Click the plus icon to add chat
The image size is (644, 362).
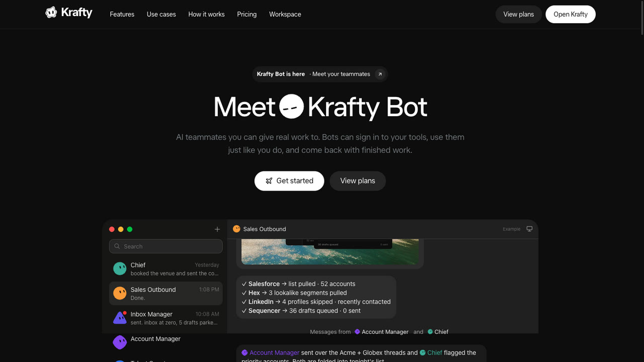(x=217, y=229)
